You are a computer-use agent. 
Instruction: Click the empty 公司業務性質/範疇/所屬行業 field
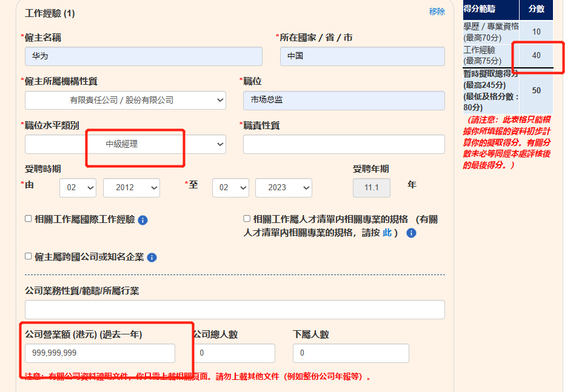click(x=235, y=310)
